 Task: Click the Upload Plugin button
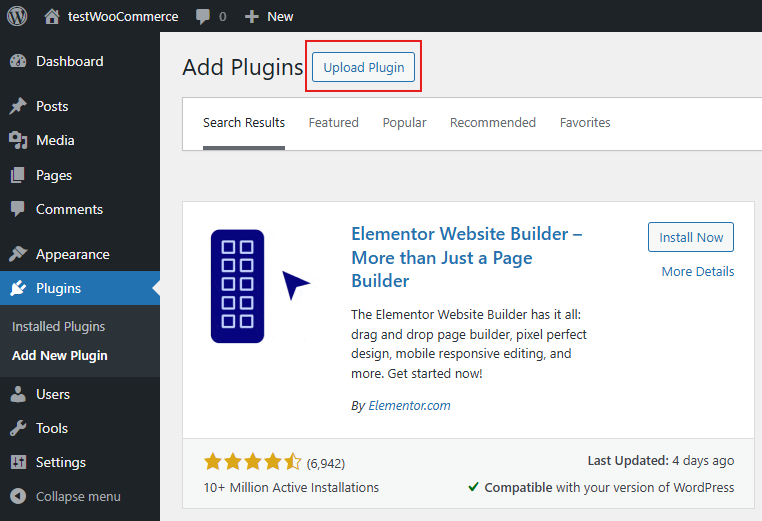pos(364,67)
